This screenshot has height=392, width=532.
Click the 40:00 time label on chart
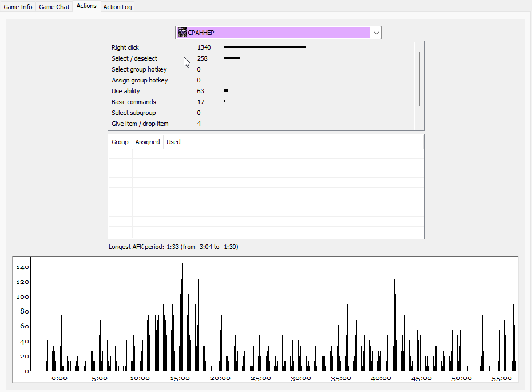[381, 378]
